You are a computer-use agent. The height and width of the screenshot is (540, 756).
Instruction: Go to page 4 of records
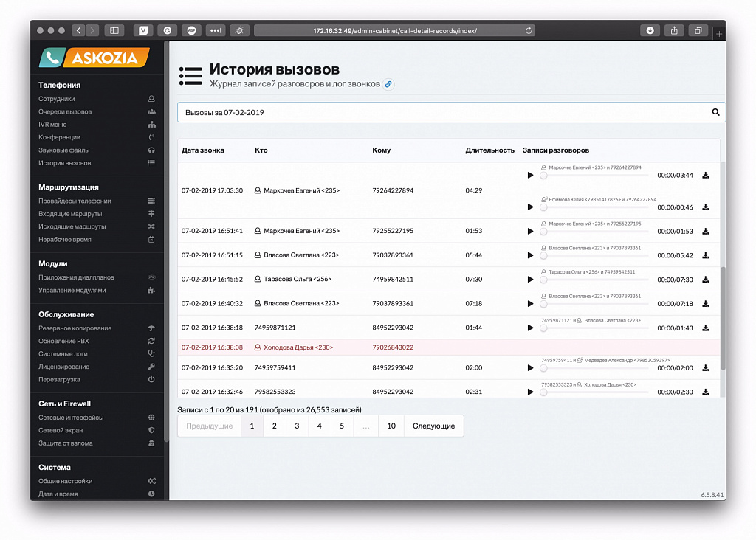click(319, 426)
